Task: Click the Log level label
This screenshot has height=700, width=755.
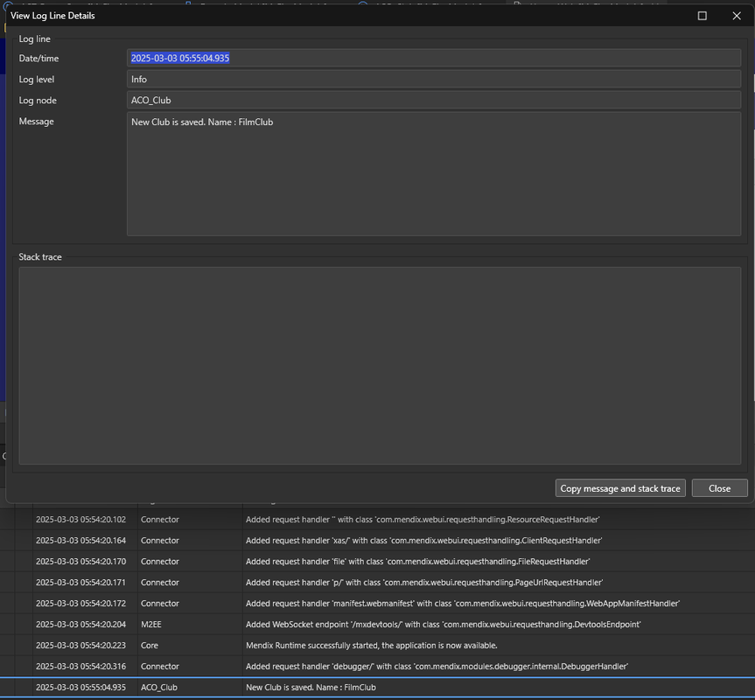Action: point(37,80)
